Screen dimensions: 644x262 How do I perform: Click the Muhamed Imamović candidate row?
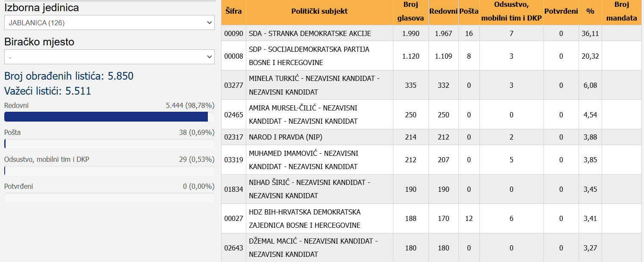click(303, 160)
